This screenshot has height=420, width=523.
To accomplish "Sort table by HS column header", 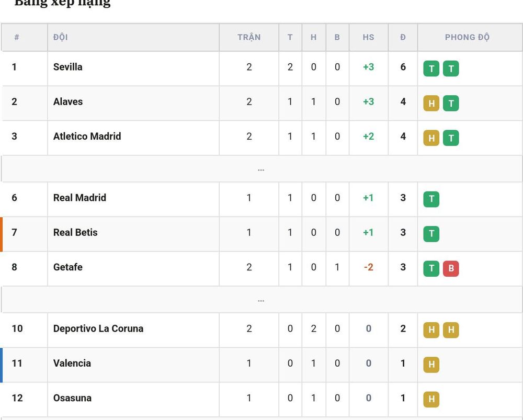I will point(369,37).
